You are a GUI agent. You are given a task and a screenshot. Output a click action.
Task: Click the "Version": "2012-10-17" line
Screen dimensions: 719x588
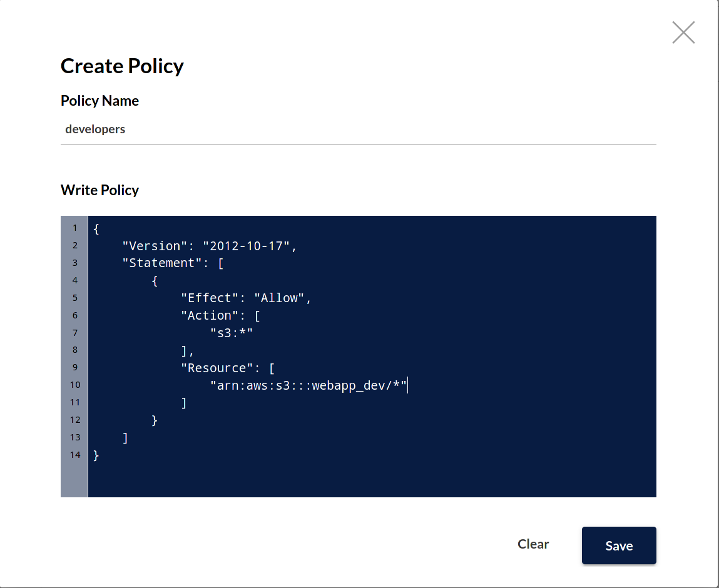tap(208, 245)
